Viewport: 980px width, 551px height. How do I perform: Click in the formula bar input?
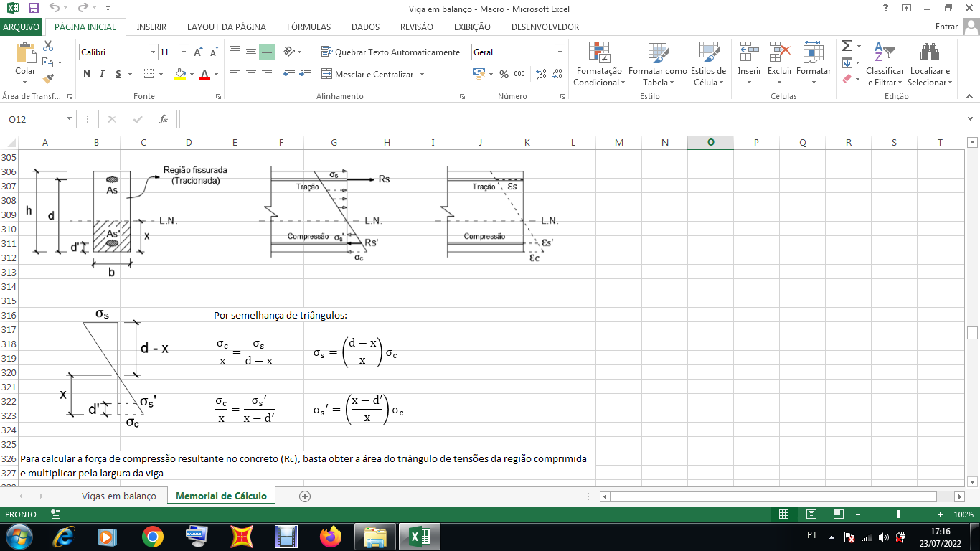point(572,119)
